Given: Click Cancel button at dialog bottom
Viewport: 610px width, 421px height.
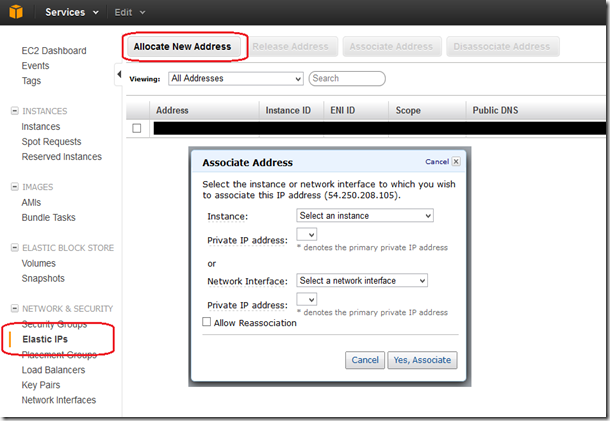Looking at the screenshot, I should click(x=365, y=360).
